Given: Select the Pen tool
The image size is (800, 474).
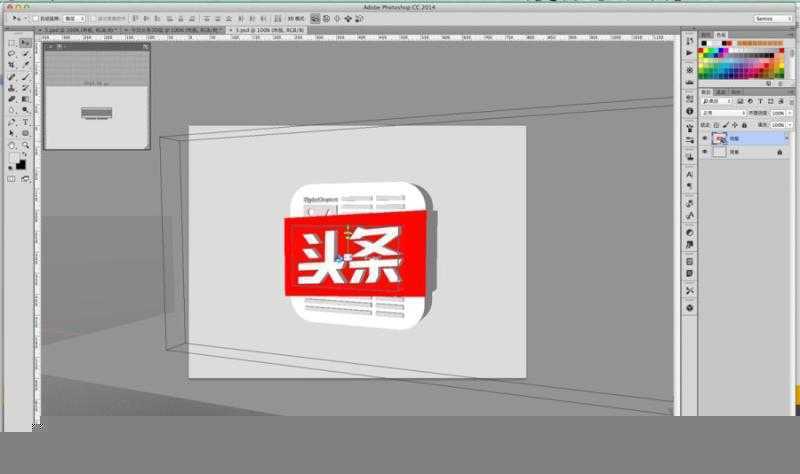Looking at the screenshot, I should pos(12,122).
